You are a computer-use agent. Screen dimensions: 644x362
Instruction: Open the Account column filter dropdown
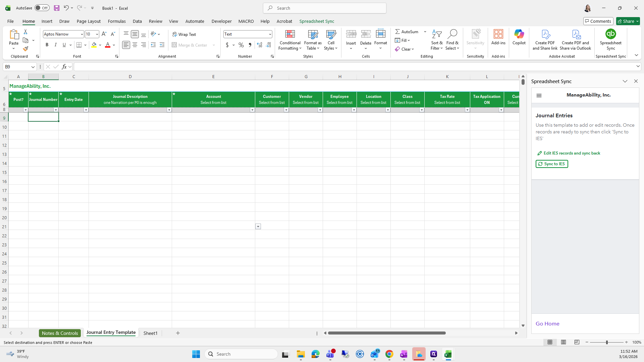(x=252, y=110)
